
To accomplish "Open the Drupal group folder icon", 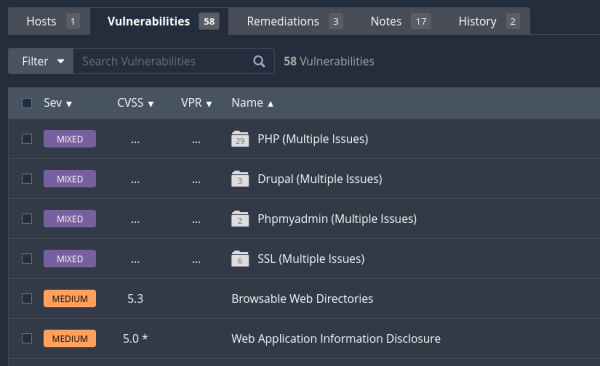I will (x=240, y=179).
